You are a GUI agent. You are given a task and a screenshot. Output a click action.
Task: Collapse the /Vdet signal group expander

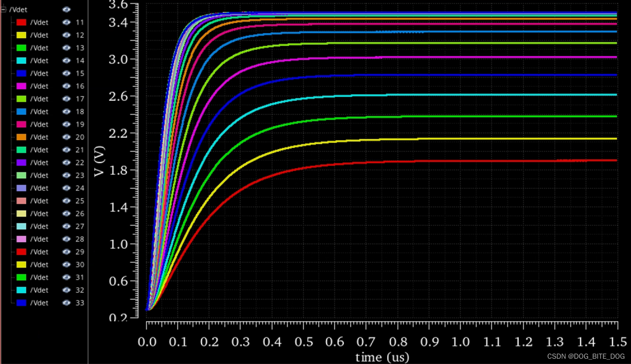[3, 9]
